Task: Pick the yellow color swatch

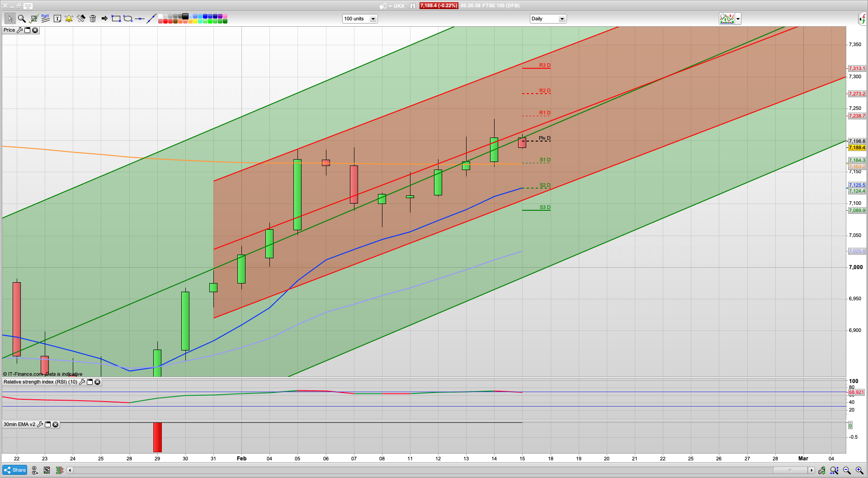Action: pos(195,21)
